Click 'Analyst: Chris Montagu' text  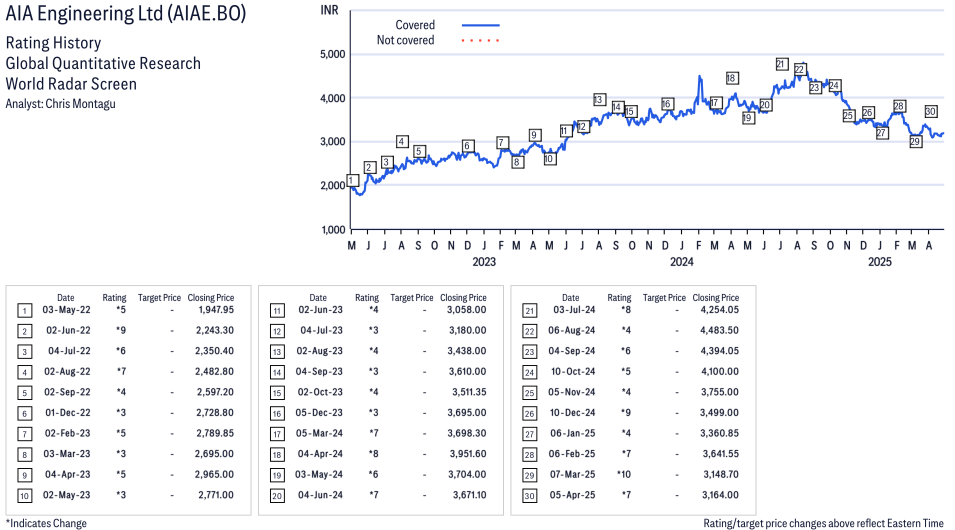click(x=60, y=104)
